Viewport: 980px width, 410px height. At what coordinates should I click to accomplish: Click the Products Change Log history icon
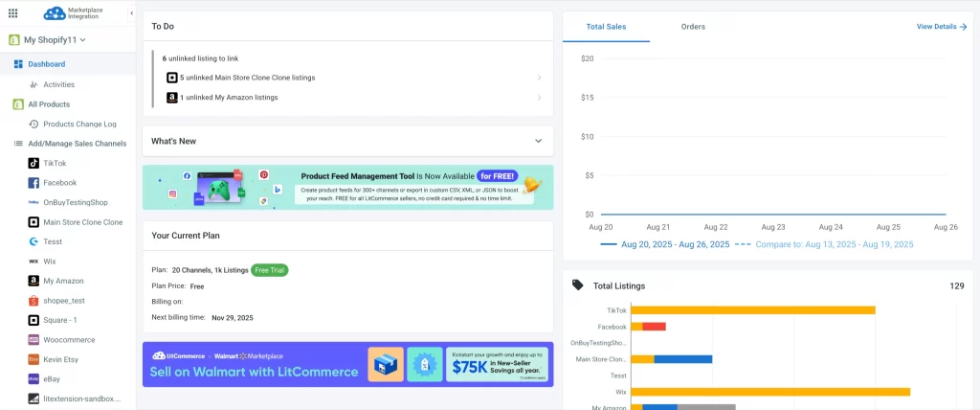point(33,124)
